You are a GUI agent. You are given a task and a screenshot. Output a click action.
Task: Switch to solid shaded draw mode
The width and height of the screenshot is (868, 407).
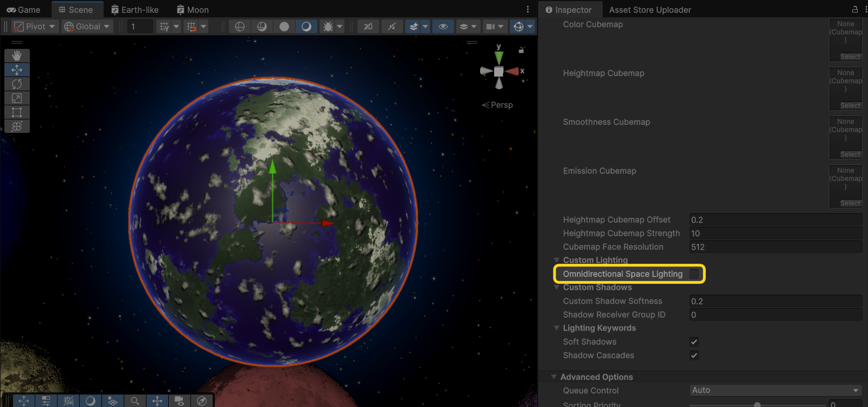(x=284, y=26)
